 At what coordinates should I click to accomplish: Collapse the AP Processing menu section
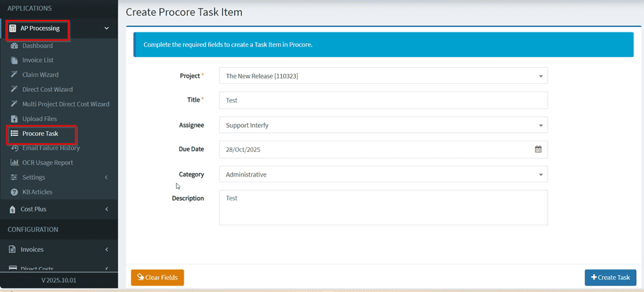click(106, 28)
